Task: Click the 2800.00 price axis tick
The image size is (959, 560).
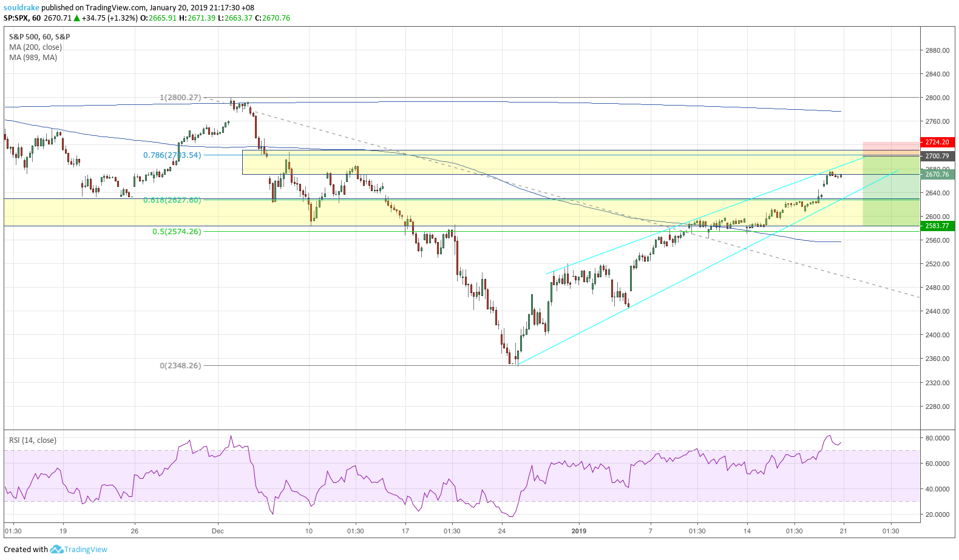Action: click(938, 98)
